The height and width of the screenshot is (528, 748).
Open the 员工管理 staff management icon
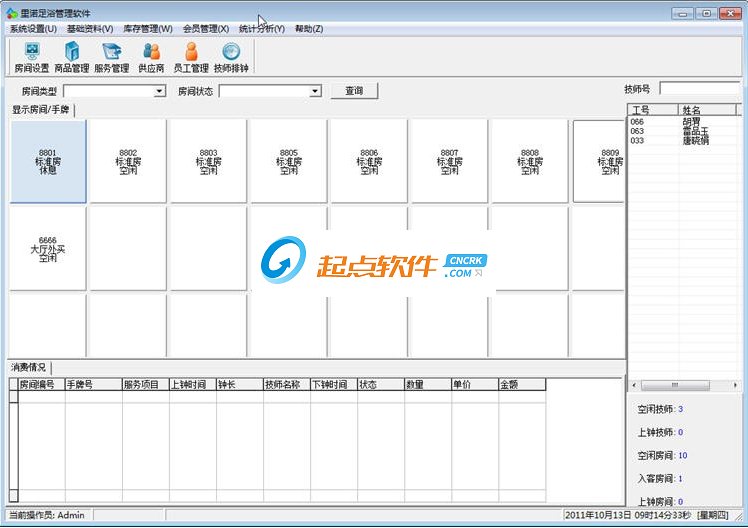191,57
